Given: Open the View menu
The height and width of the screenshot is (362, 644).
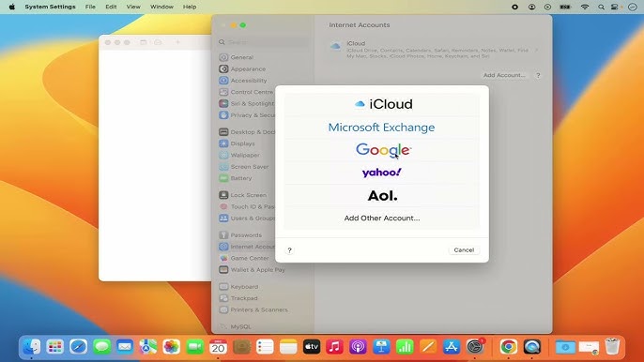Looking at the screenshot, I should (133, 7).
